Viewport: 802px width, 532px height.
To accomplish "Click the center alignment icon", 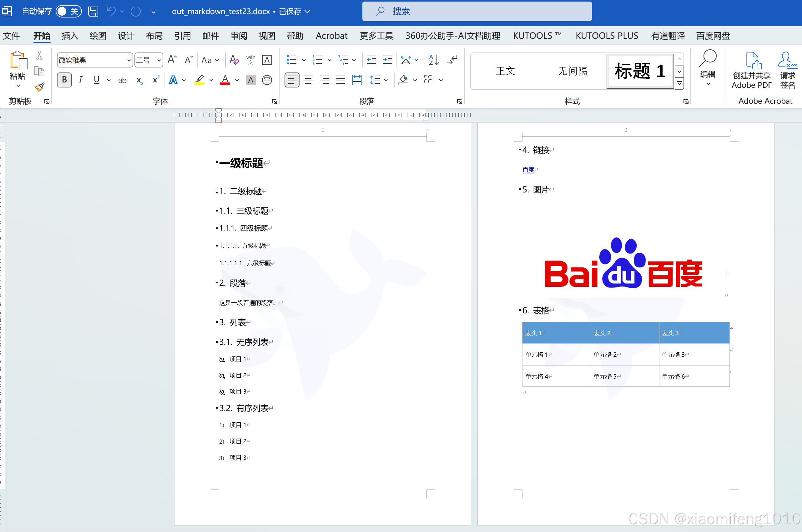I will pyautogui.click(x=308, y=80).
